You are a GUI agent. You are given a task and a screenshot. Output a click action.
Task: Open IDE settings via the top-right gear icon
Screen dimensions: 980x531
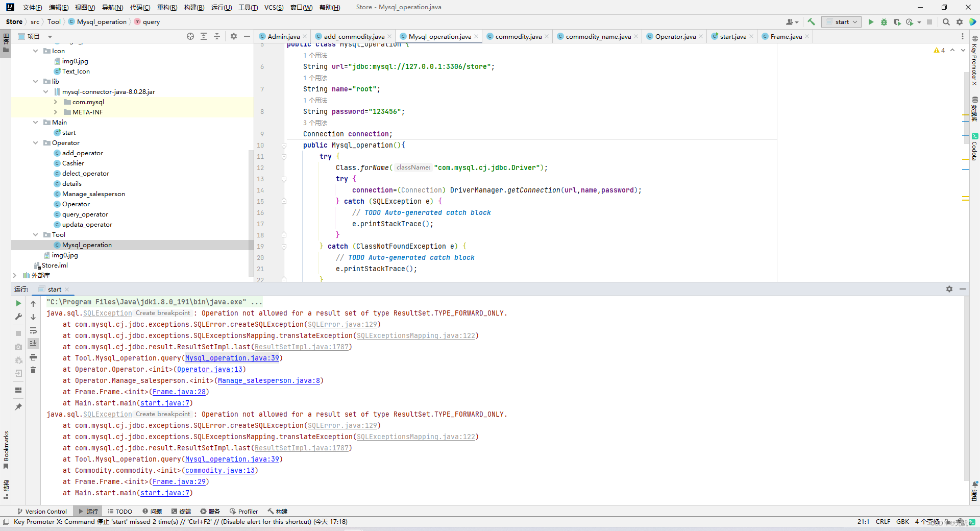[960, 22]
